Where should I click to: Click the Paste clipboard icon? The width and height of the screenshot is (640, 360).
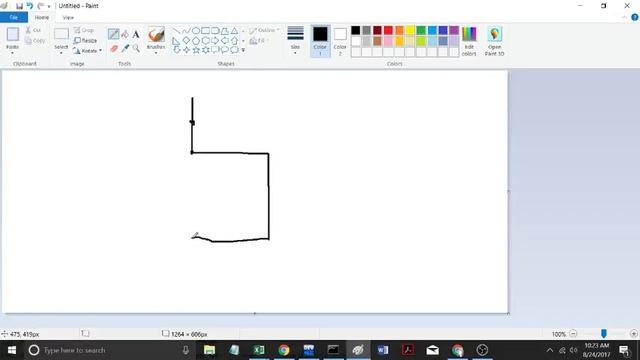(13, 34)
